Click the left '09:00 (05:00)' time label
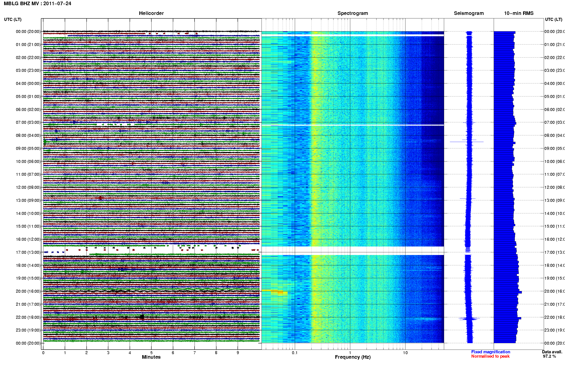The image size is (588, 368). point(28,148)
